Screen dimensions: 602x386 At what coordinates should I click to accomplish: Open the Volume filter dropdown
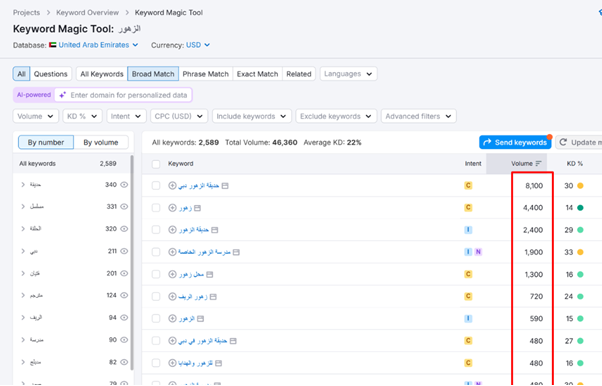click(x=35, y=116)
